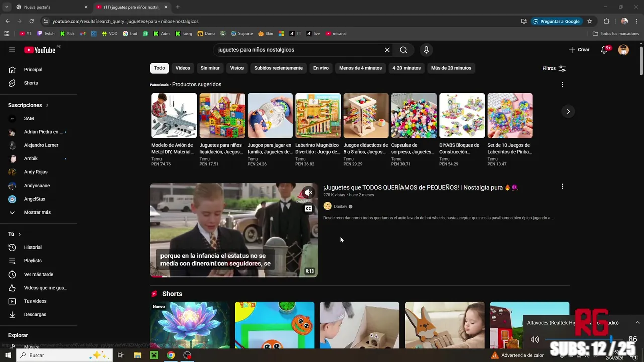
Task: Select the Sin mirar filter chip
Action: 210,68
